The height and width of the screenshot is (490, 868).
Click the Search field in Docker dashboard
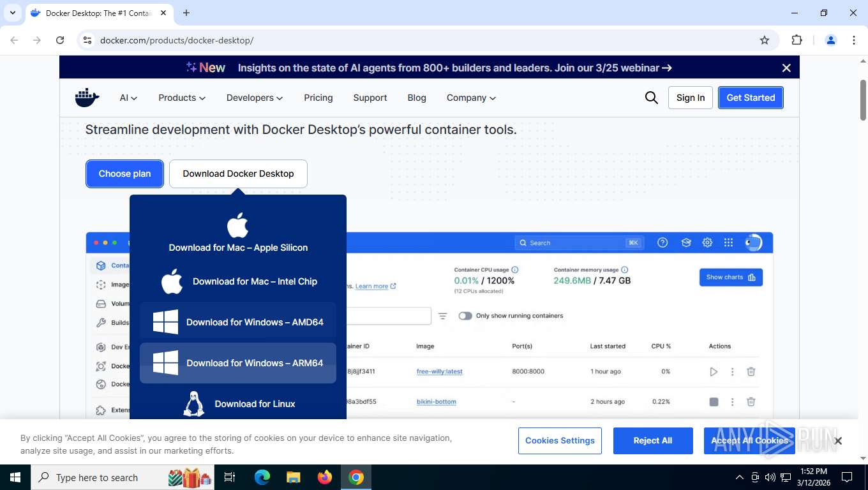(x=578, y=242)
